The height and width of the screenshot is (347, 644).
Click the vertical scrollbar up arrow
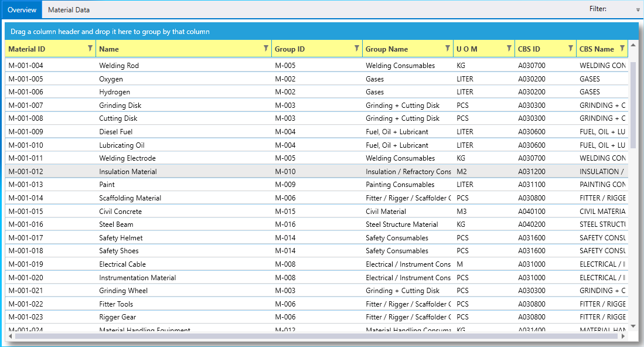pyautogui.click(x=633, y=45)
